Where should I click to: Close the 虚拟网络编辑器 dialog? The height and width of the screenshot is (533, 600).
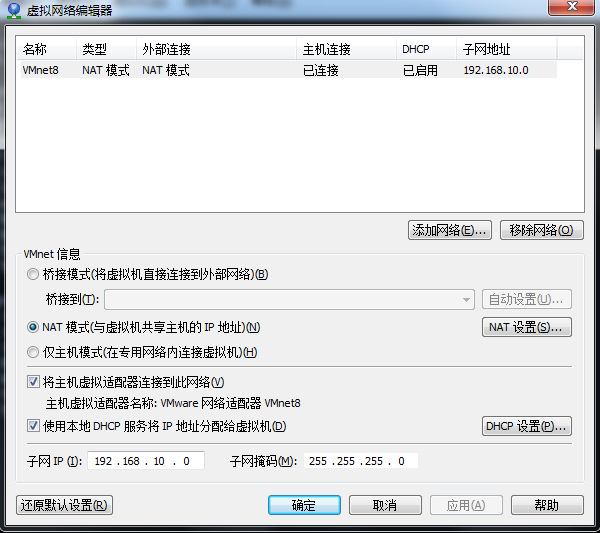571,7
